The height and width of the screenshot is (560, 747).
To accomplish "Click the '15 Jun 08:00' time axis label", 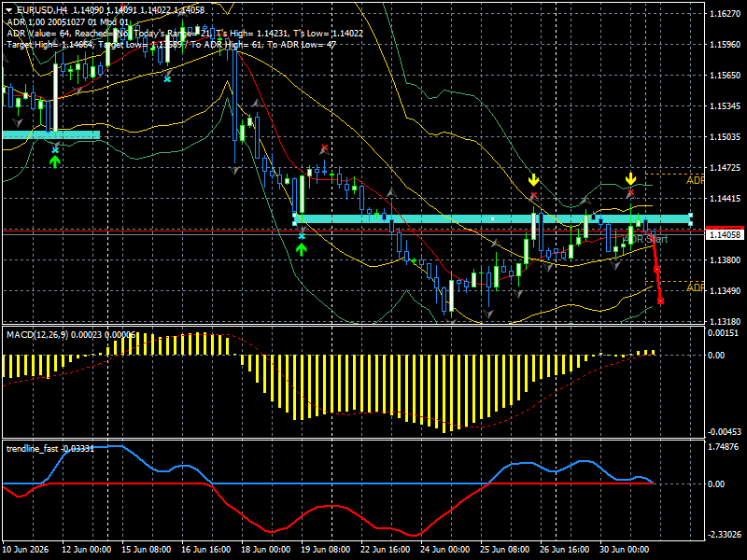I will tap(146, 550).
